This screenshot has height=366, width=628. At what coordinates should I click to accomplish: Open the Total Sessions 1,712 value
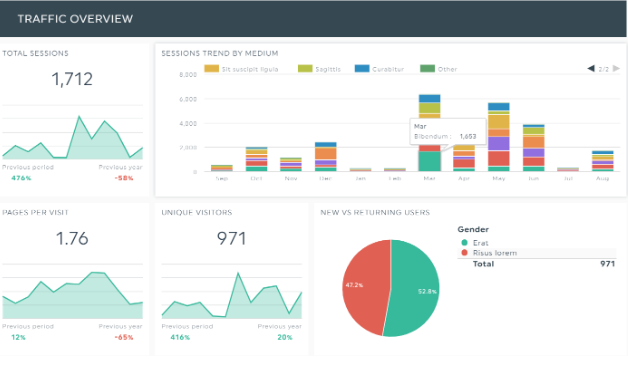pos(72,79)
